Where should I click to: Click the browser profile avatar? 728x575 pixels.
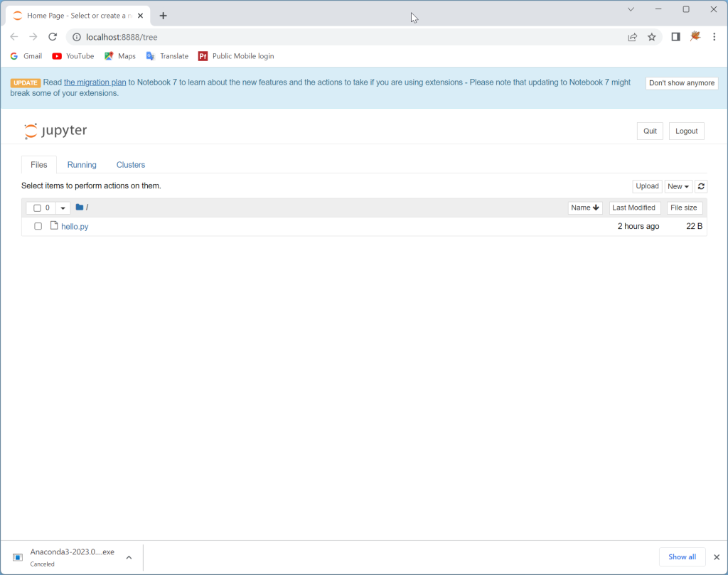[695, 36]
